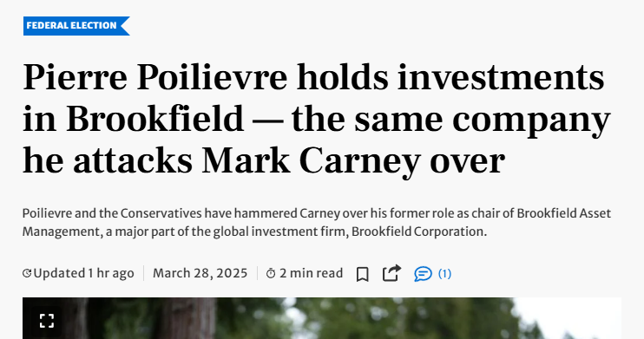The width and height of the screenshot is (644, 339).
Task: Open comments via the speech bubble icon
Action: click(x=423, y=274)
